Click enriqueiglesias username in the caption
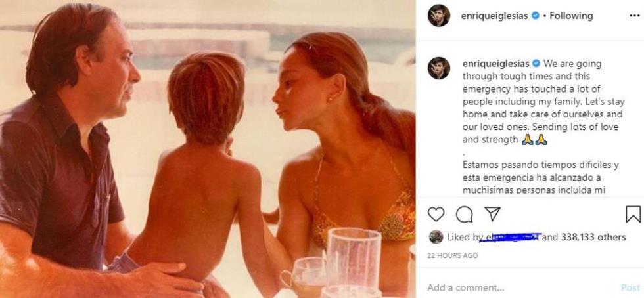 [495, 64]
